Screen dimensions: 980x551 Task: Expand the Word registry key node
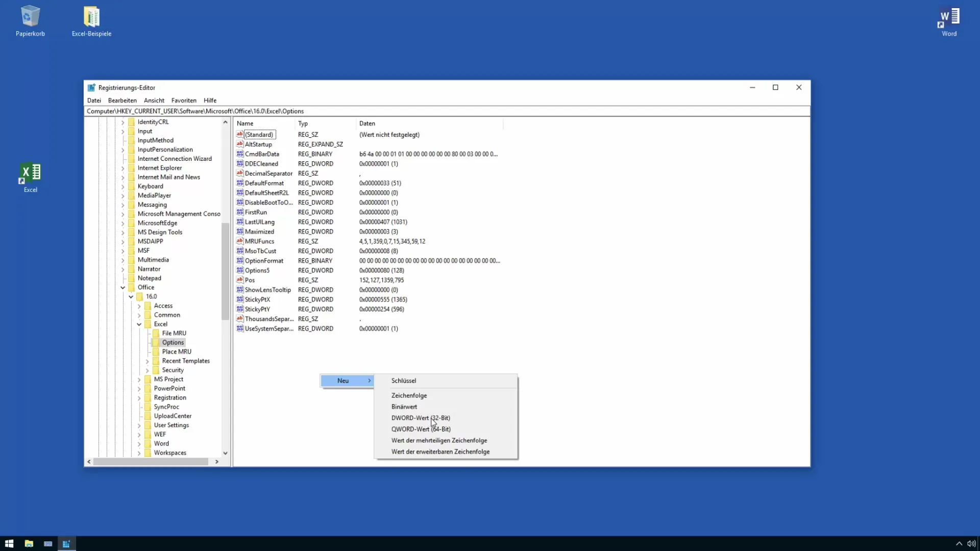pyautogui.click(x=139, y=443)
